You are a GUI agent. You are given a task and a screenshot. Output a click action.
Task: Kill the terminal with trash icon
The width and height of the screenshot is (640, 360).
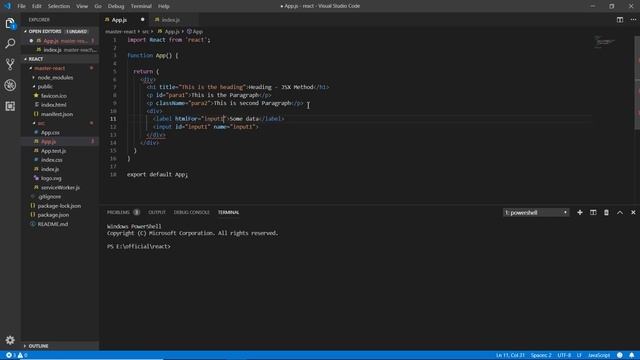point(606,212)
